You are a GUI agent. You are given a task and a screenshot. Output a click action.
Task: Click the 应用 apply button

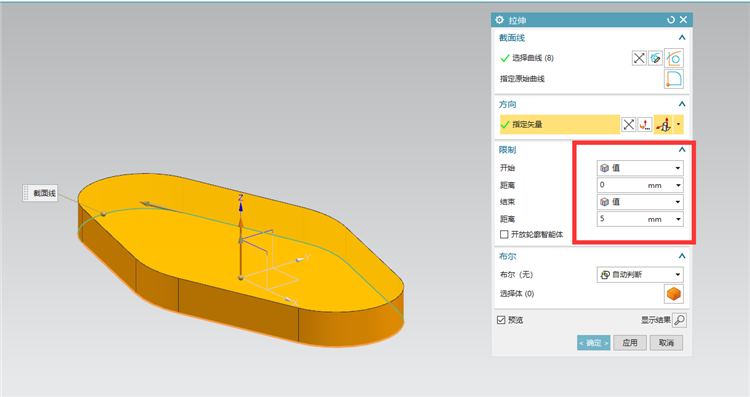[630, 342]
